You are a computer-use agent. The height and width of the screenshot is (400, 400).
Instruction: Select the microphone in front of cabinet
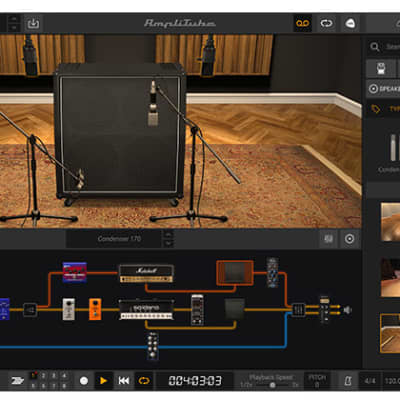point(153,104)
